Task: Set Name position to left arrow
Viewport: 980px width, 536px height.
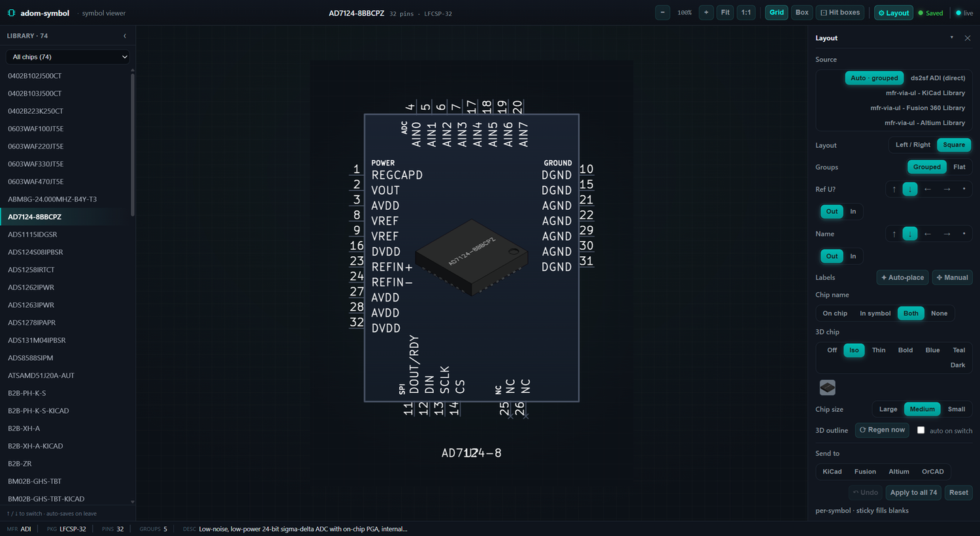Action: [x=928, y=234]
